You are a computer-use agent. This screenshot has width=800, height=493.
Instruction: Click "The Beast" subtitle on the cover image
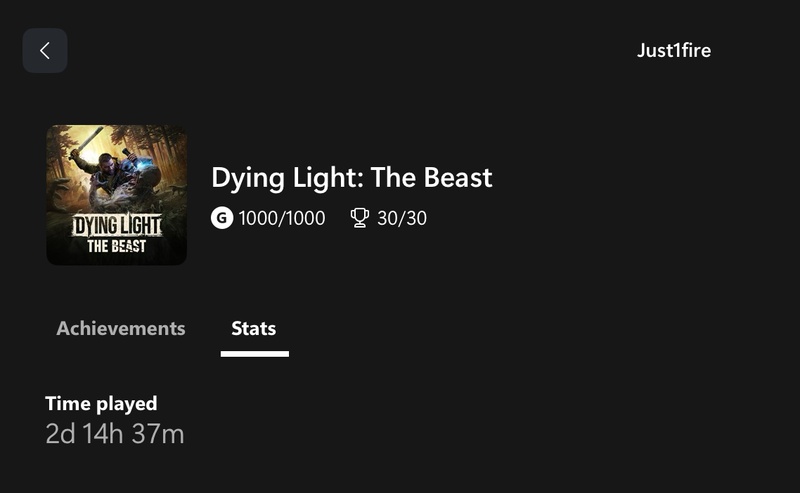click(116, 245)
